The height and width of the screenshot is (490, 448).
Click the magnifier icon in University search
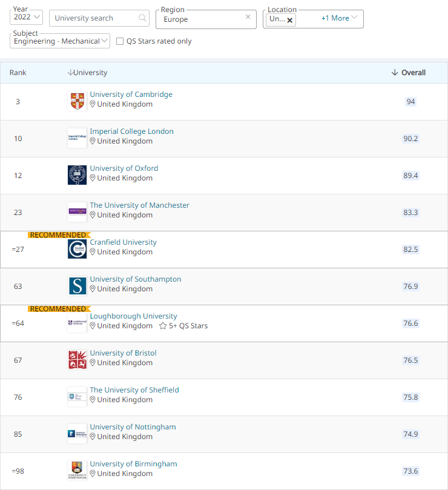tap(143, 18)
